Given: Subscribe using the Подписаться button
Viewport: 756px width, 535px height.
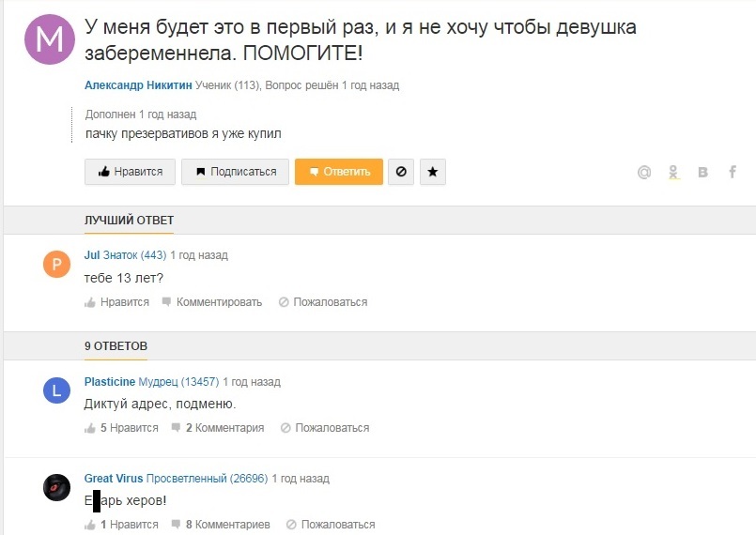Looking at the screenshot, I should [x=235, y=172].
